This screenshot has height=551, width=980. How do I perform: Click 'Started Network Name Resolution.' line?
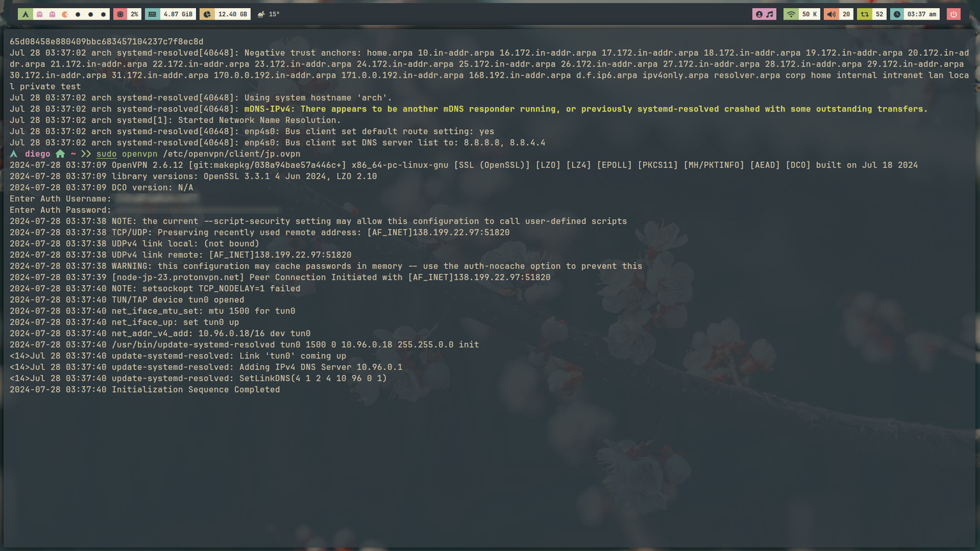tap(175, 120)
